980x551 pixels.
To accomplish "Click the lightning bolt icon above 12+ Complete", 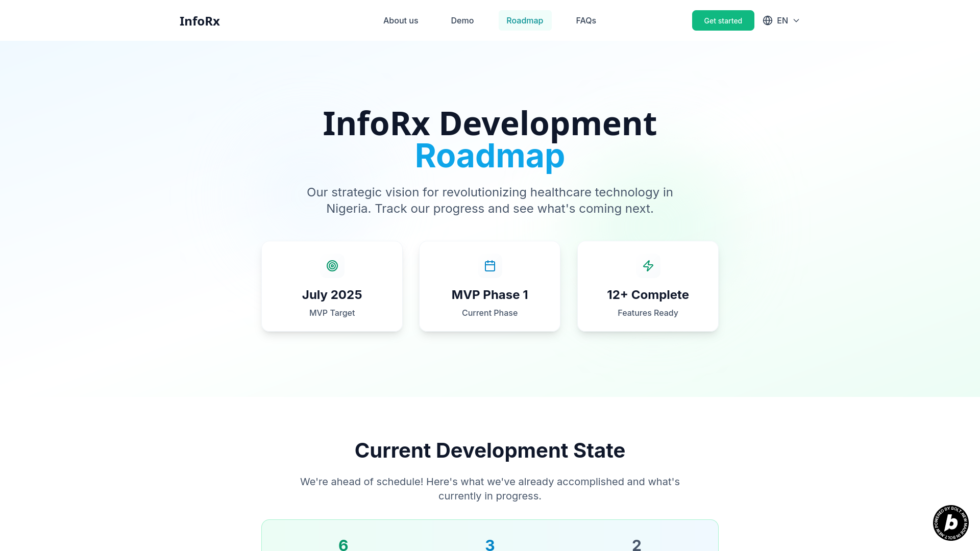I will [x=648, y=266].
